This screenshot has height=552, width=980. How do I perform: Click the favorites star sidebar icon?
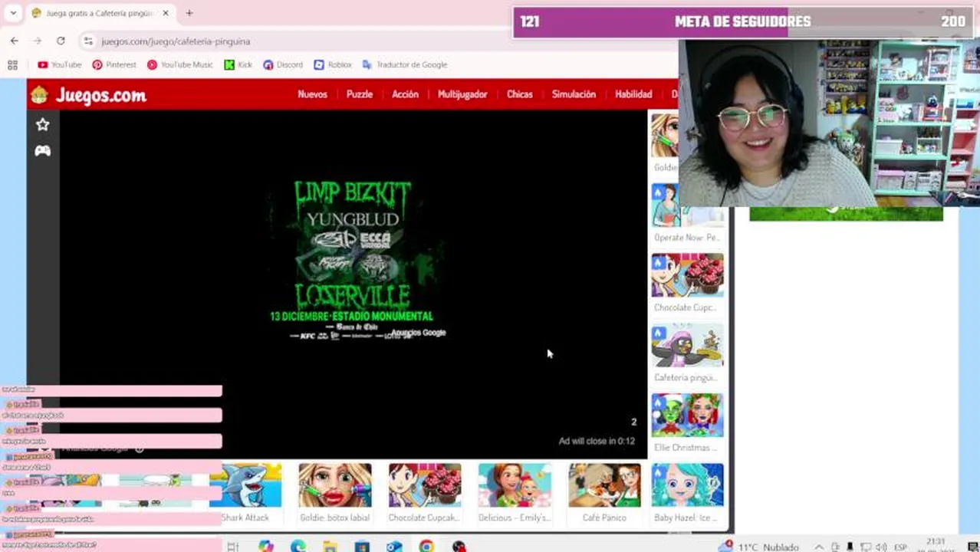[x=42, y=124]
